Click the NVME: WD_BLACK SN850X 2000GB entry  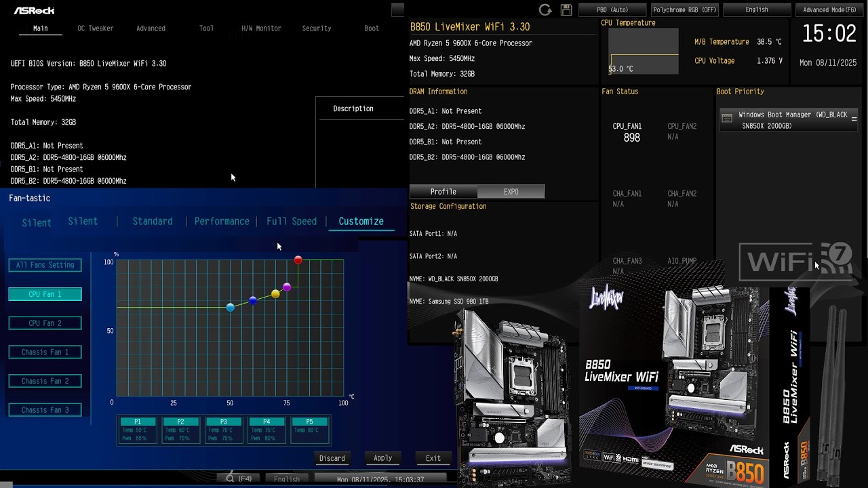coord(454,279)
